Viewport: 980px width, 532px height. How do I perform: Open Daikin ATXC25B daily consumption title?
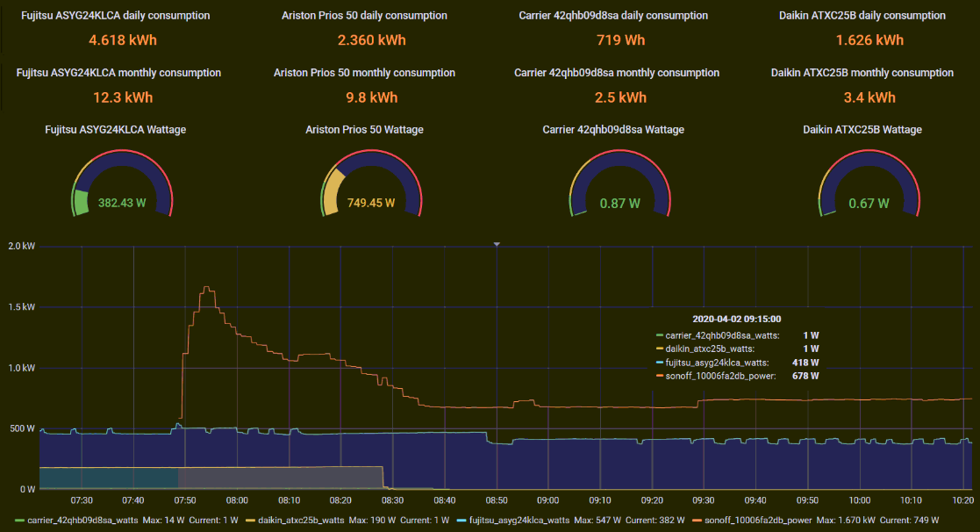click(862, 16)
